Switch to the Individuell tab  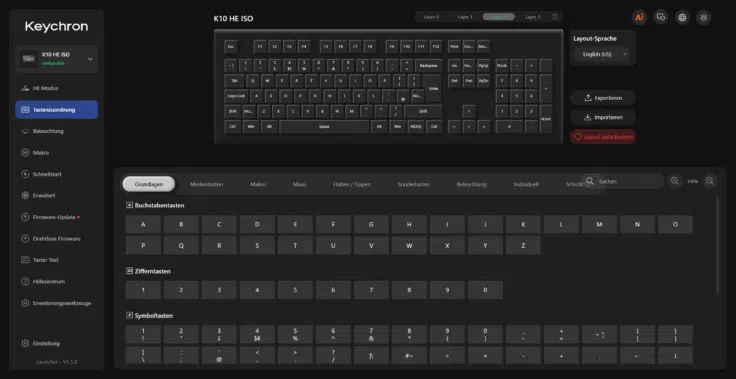click(x=526, y=185)
